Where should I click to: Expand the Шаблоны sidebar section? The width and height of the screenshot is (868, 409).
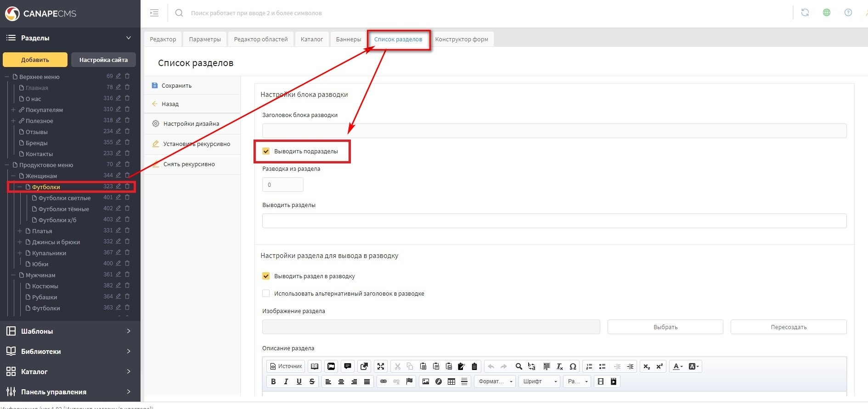tap(70, 331)
